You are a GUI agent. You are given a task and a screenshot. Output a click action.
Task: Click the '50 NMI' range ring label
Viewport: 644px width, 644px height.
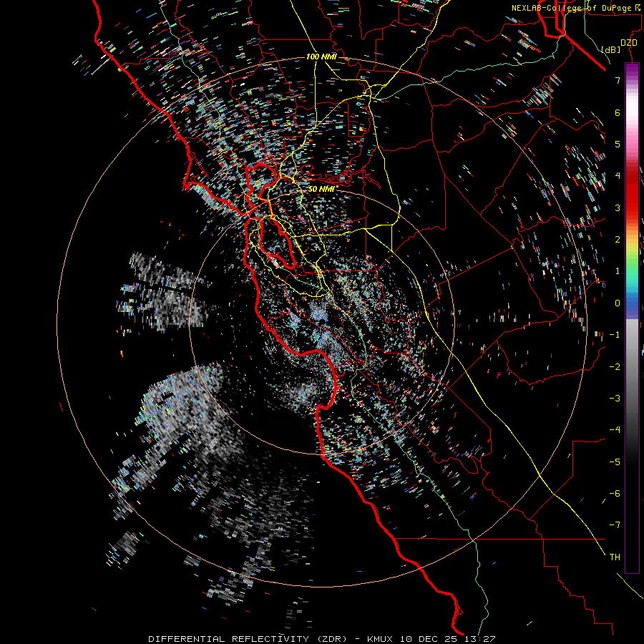point(322,189)
